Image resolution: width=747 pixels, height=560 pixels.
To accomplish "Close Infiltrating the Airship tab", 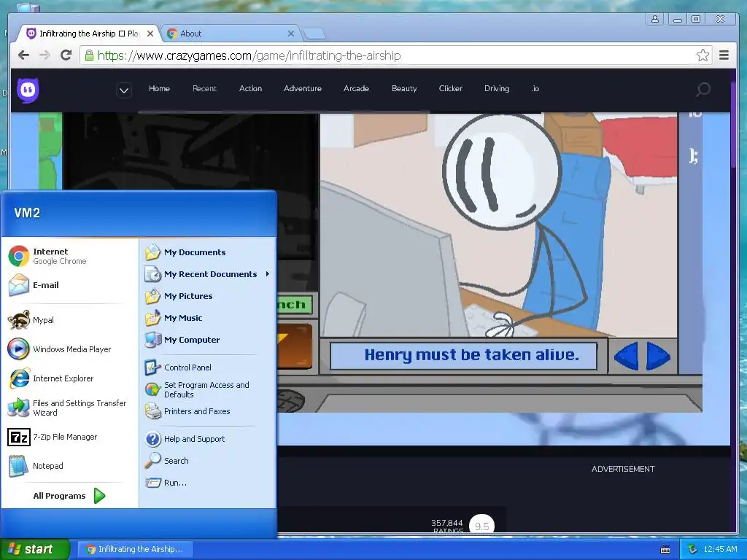I will pos(150,34).
